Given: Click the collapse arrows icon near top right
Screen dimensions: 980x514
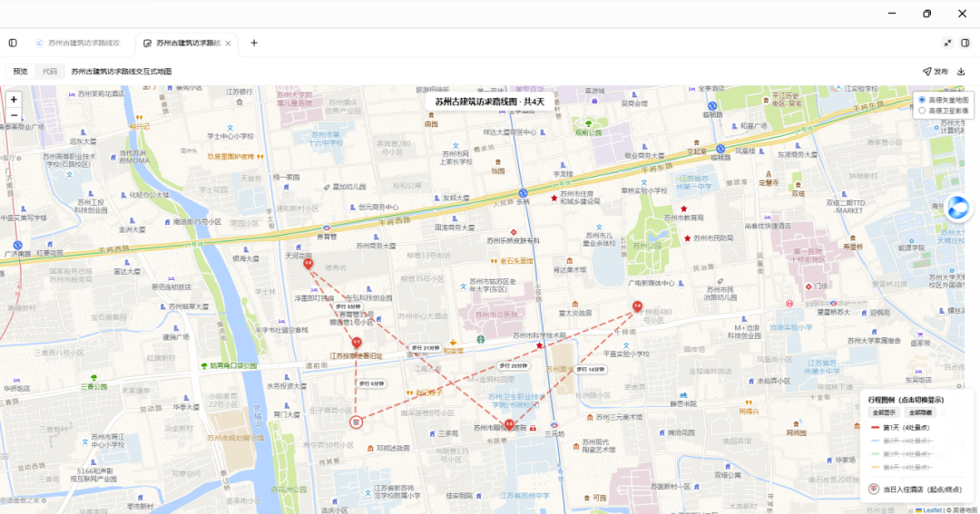Looking at the screenshot, I should click(x=947, y=44).
